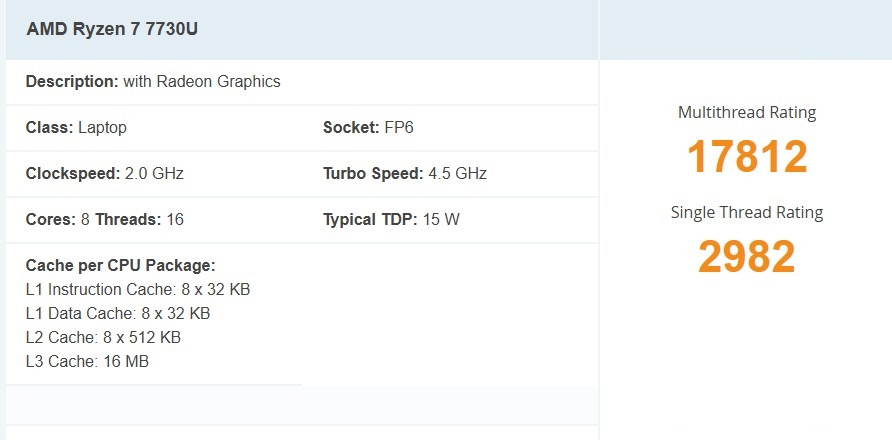Click the Typical TDP 15 W entry
This screenshot has width=892, height=440.
click(x=391, y=220)
